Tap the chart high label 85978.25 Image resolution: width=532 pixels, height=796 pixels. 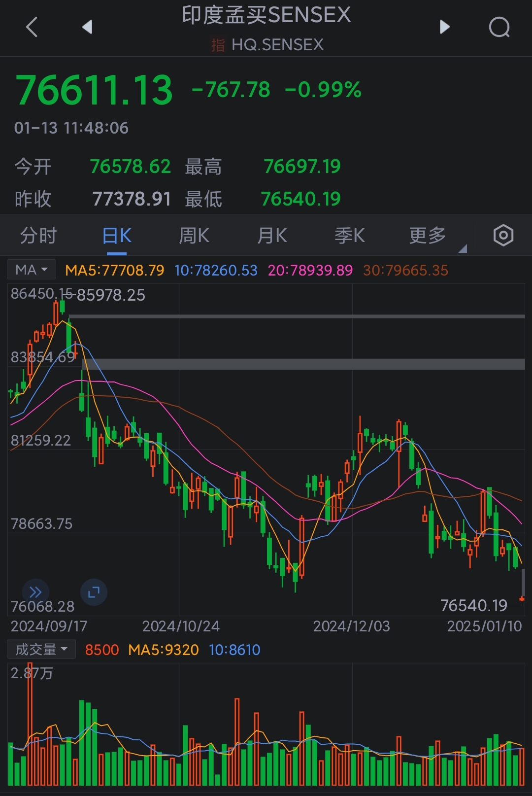click(111, 295)
